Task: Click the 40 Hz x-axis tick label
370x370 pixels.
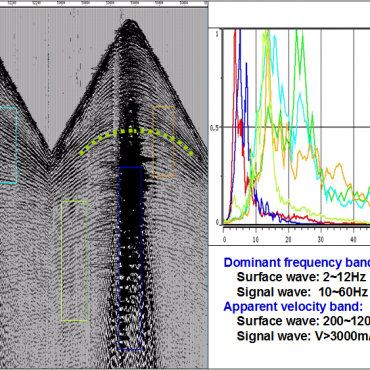Action: click(353, 240)
